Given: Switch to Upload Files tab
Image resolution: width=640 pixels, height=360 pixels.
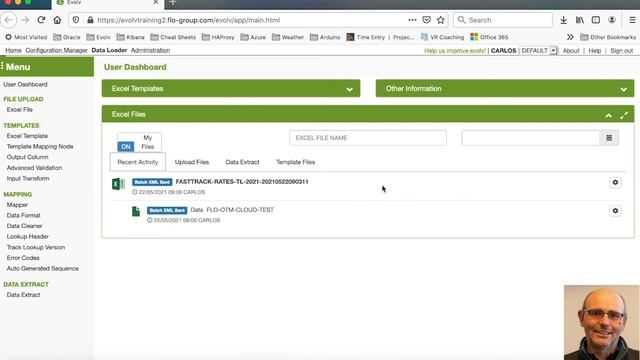Looking at the screenshot, I should (x=192, y=162).
